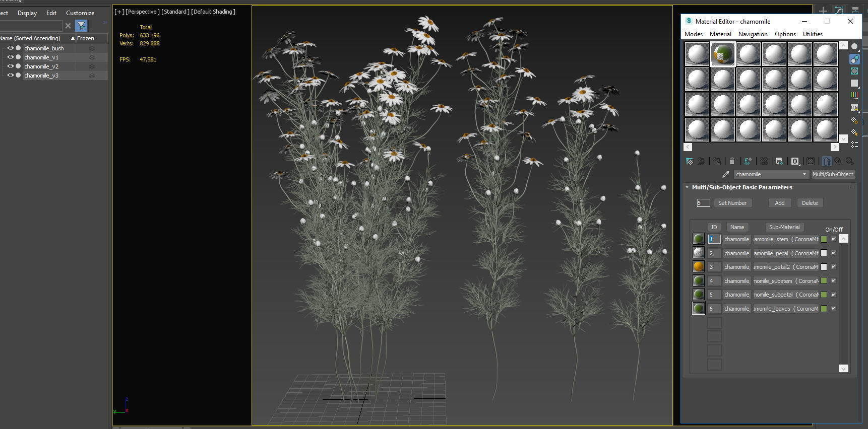Click Go Forward to Sibling icon
This screenshot has width=868, height=429.
pyautogui.click(x=850, y=161)
